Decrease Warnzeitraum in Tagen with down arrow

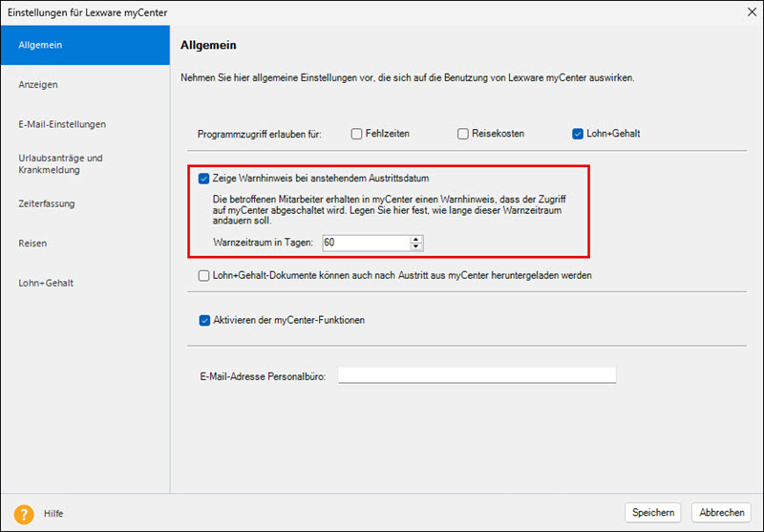point(415,246)
